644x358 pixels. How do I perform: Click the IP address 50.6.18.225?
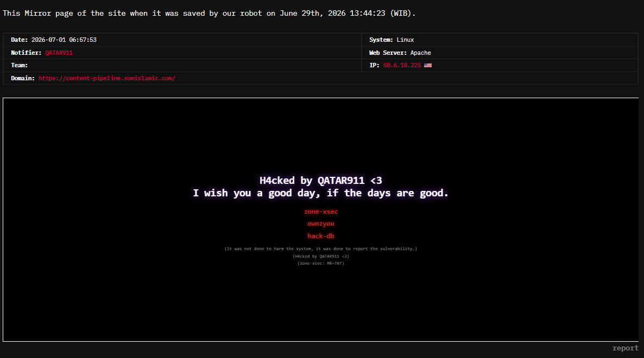click(402, 65)
